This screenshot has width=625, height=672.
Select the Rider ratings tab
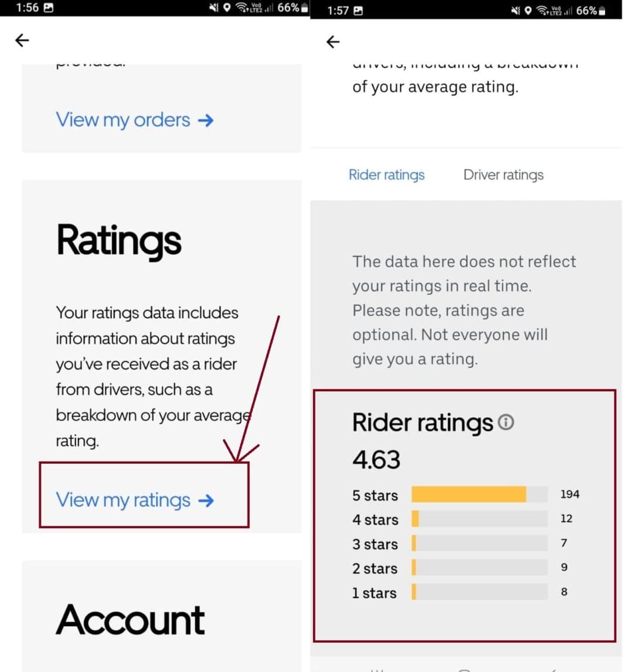tap(387, 175)
